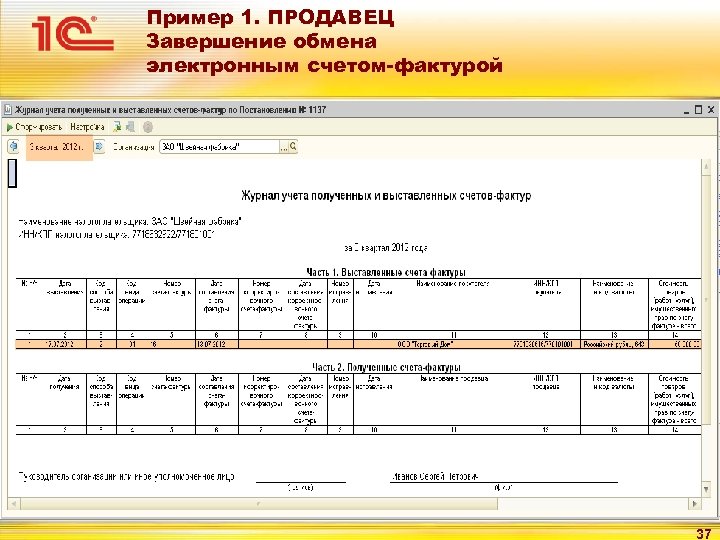The width and height of the screenshot is (720, 540).
Task: Click the currency cell 'Российский рубль, 643'
Action: click(x=614, y=344)
